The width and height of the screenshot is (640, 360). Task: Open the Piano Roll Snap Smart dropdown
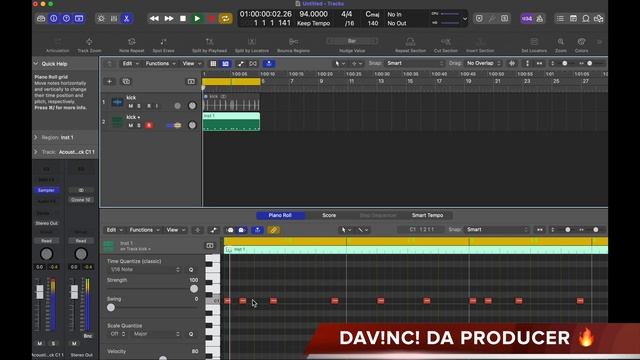[497, 229]
